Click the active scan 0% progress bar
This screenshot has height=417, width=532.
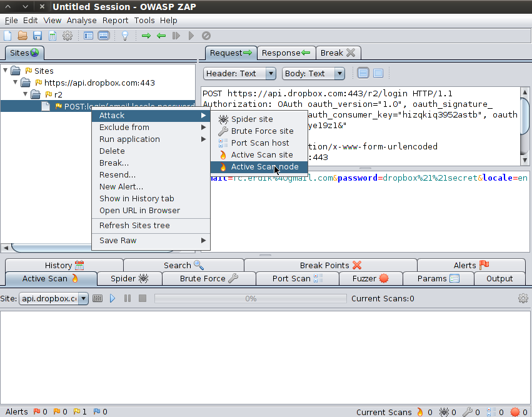tap(251, 299)
